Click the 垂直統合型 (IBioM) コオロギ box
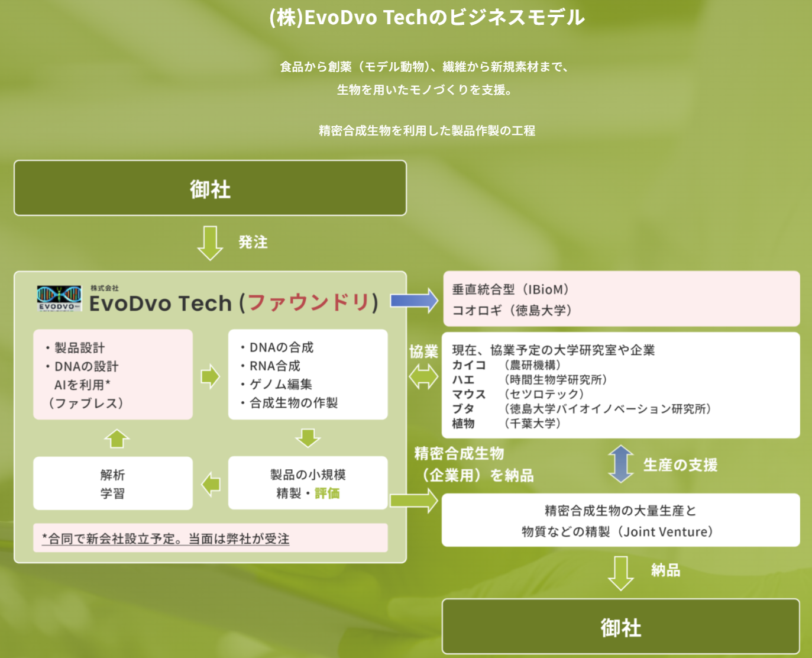 (x=621, y=299)
